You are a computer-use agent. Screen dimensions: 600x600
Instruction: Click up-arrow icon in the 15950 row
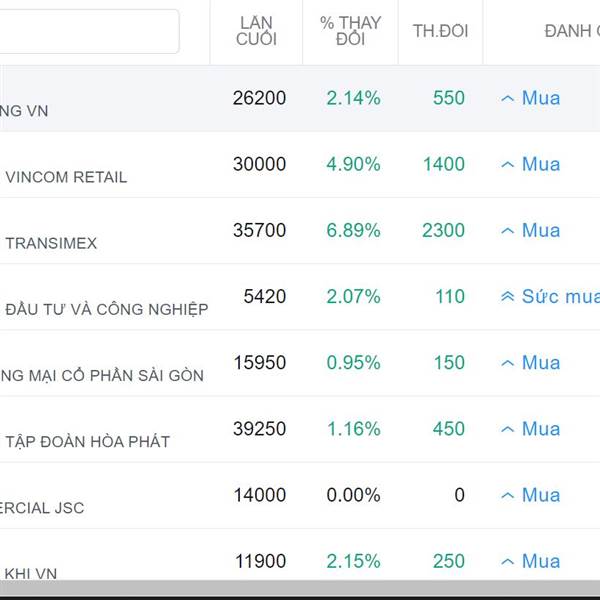[507, 364]
